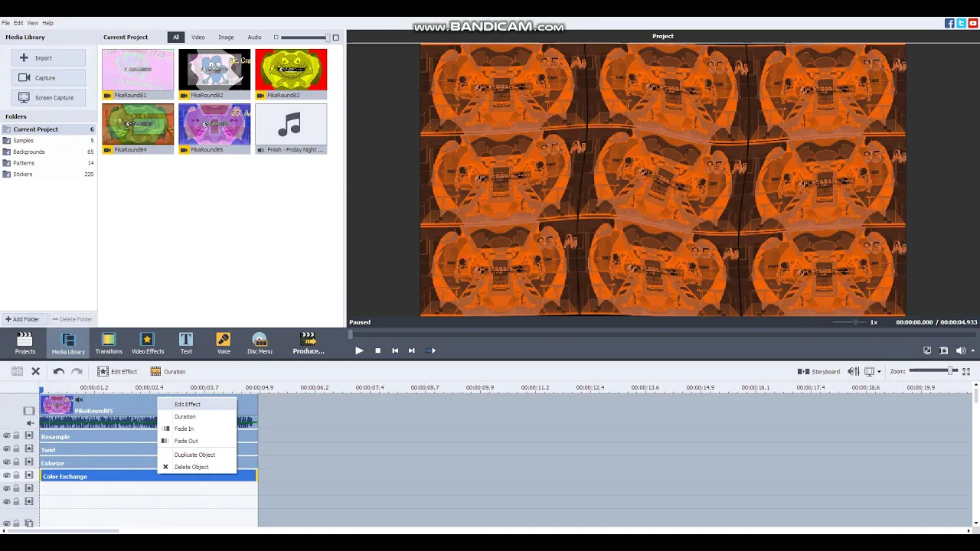The image size is (980, 551).
Task: Click the Capture button
Action: click(48, 78)
